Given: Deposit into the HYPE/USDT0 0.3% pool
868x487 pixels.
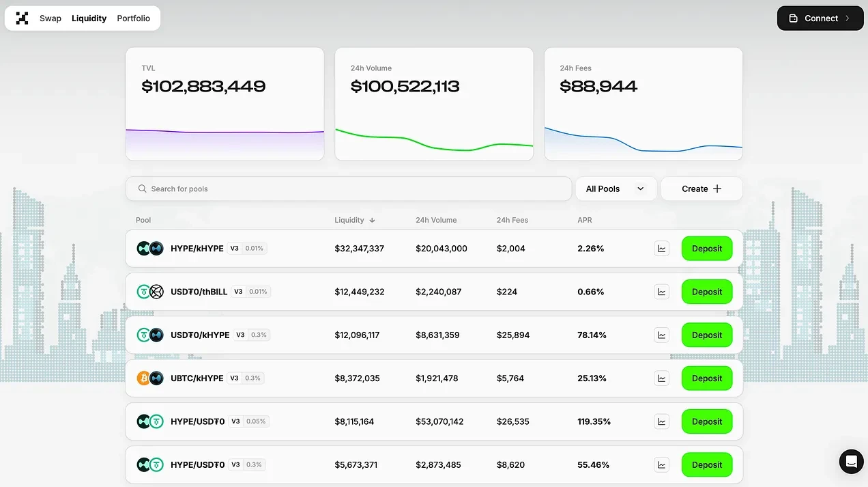Looking at the screenshot, I should click(x=706, y=464).
